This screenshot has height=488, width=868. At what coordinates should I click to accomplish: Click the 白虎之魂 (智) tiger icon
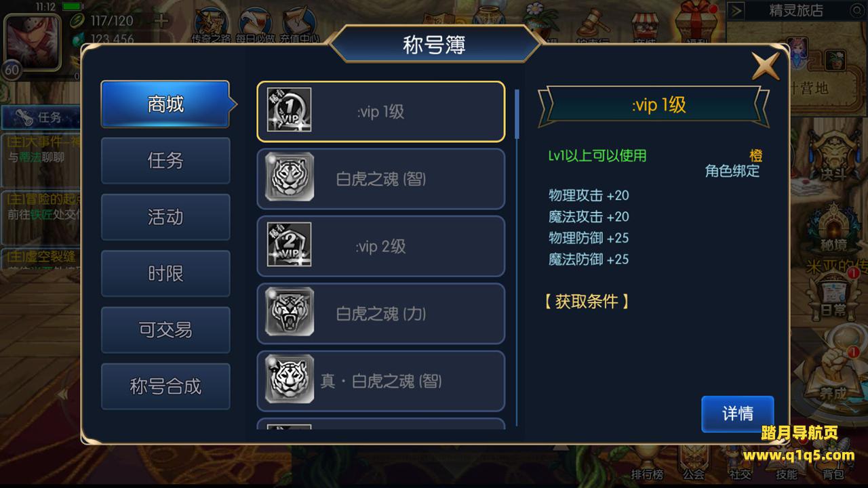289,178
